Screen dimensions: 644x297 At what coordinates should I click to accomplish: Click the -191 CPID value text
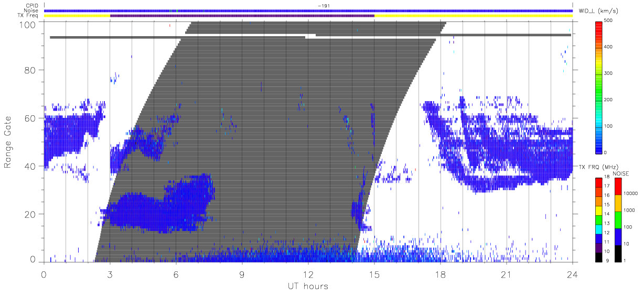323,6
